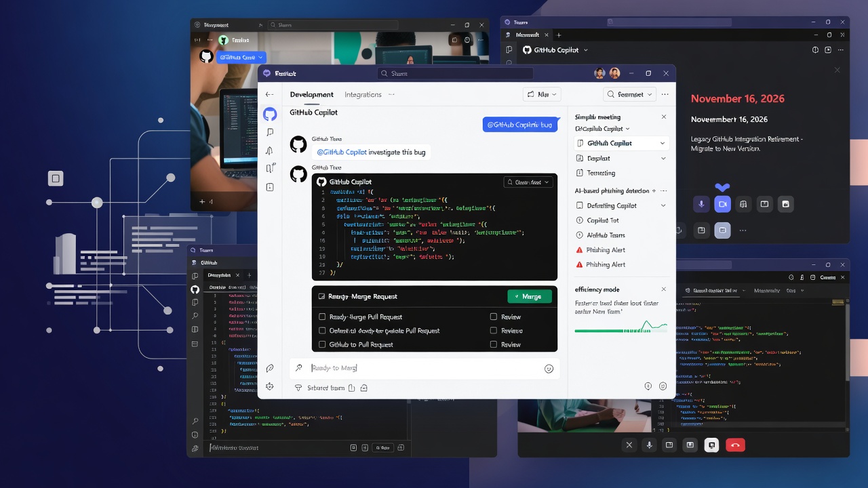
Task: Open the search dropdown beside more options
Action: tap(630, 95)
